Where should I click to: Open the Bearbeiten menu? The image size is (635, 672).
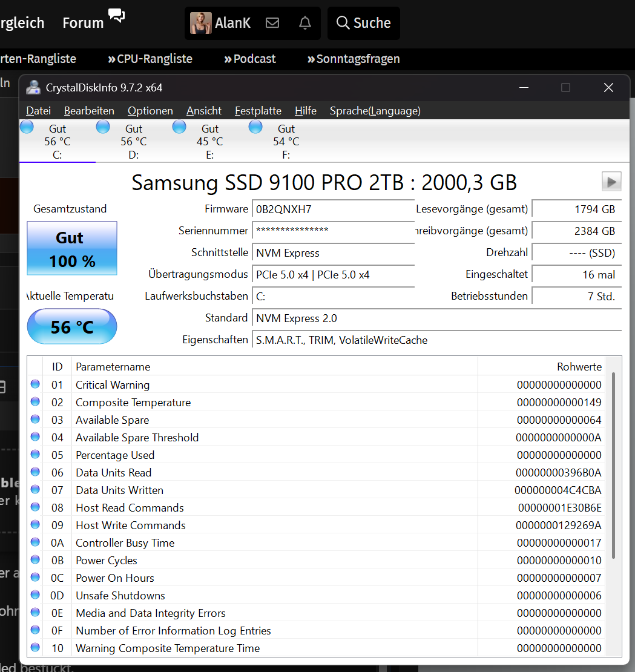[89, 111]
